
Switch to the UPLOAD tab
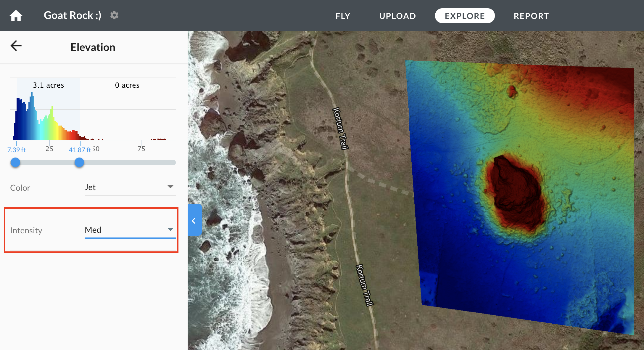pos(397,16)
